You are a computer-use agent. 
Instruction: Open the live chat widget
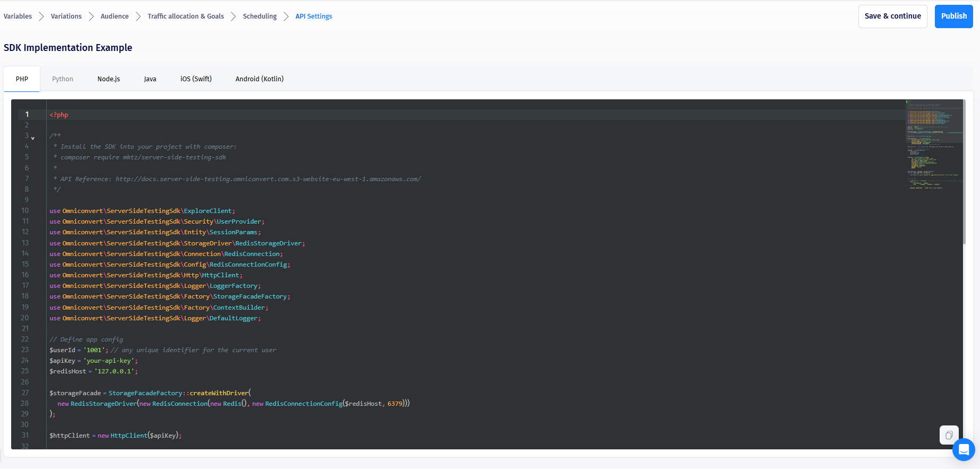coord(964,450)
